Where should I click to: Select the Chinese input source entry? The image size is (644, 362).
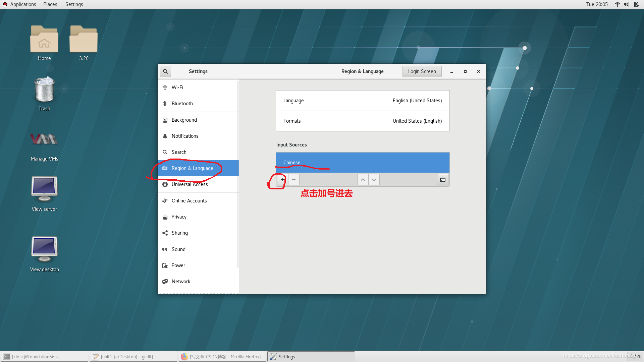pos(362,163)
